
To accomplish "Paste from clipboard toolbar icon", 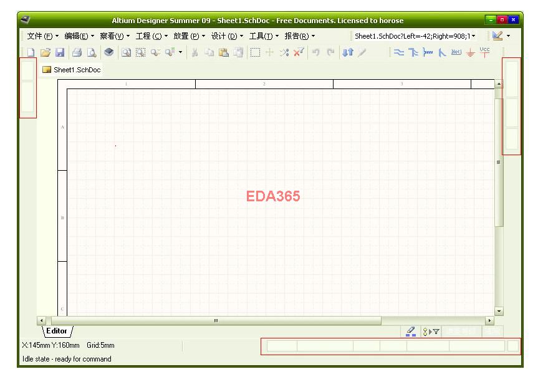I will point(224,52).
